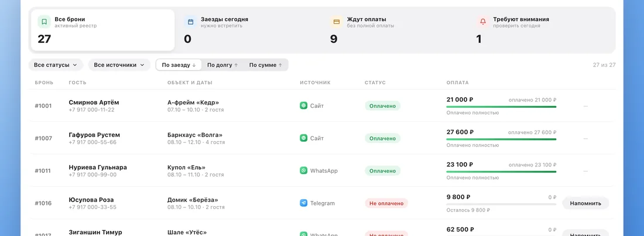Select the Заезды сегодня summary card

tap(249, 30)
